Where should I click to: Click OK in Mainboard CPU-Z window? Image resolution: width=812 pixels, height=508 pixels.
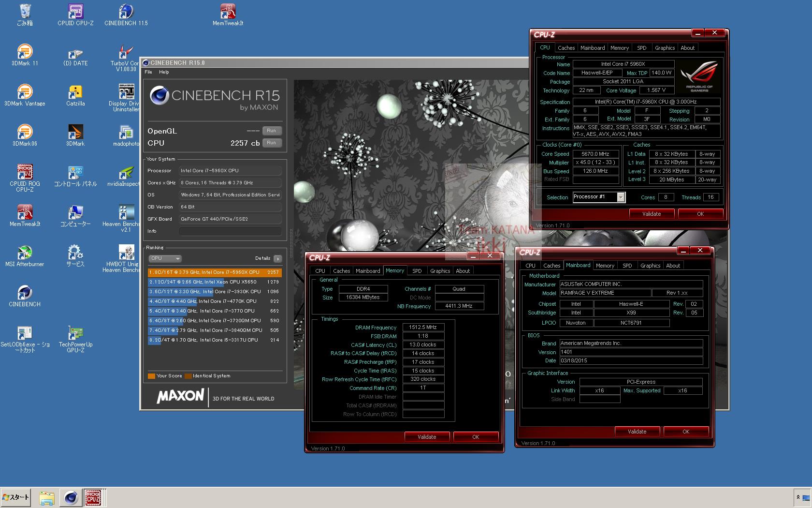[x=686, y=432]
